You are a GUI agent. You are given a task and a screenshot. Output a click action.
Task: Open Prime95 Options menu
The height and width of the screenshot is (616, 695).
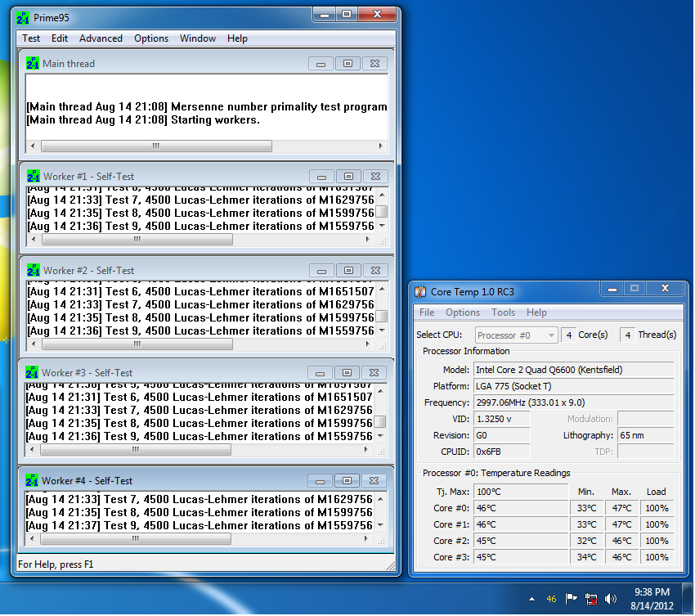(151, 38)
